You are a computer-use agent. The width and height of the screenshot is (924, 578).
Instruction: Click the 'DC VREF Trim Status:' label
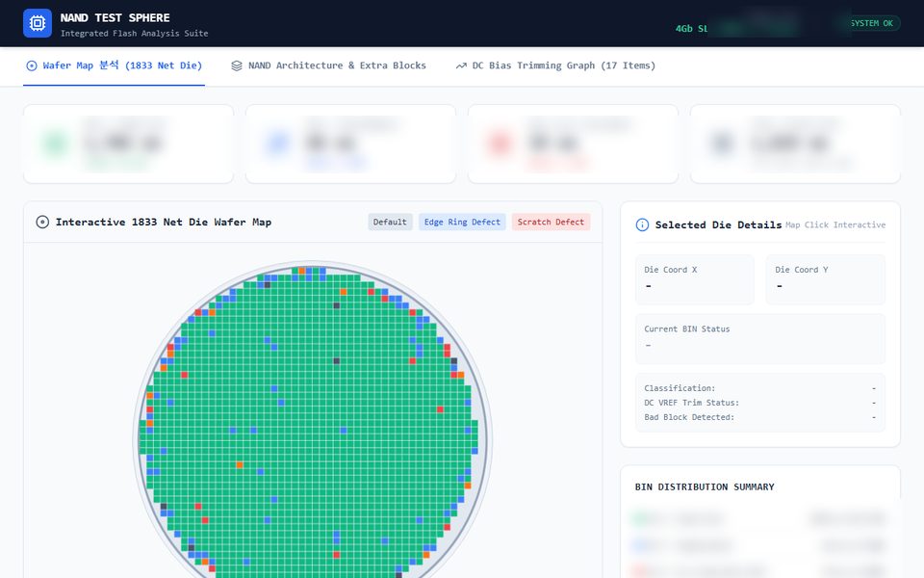click(x=691, y=403)
